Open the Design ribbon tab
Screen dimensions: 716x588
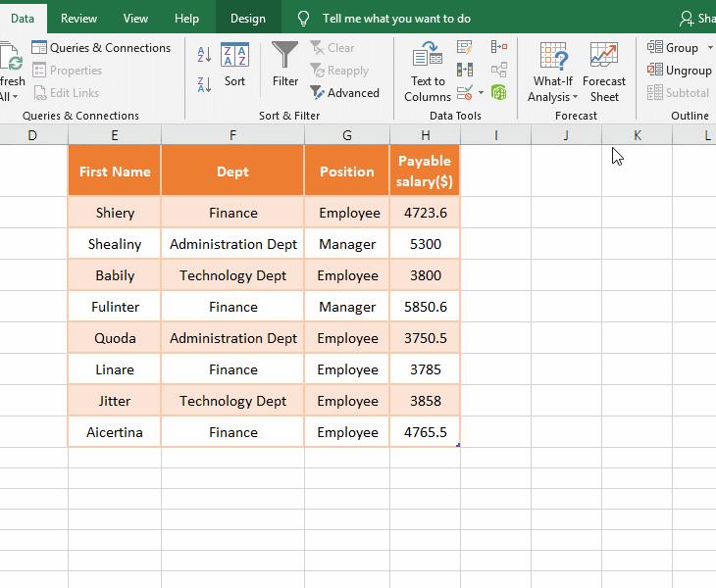[x=247, y=18]
